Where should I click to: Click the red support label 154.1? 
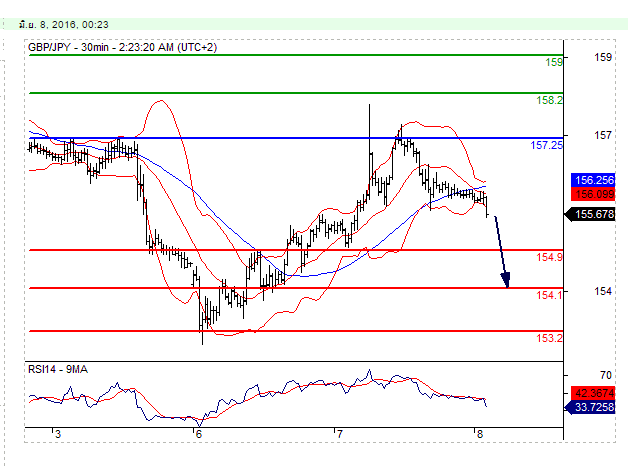[x=549, y=295]
